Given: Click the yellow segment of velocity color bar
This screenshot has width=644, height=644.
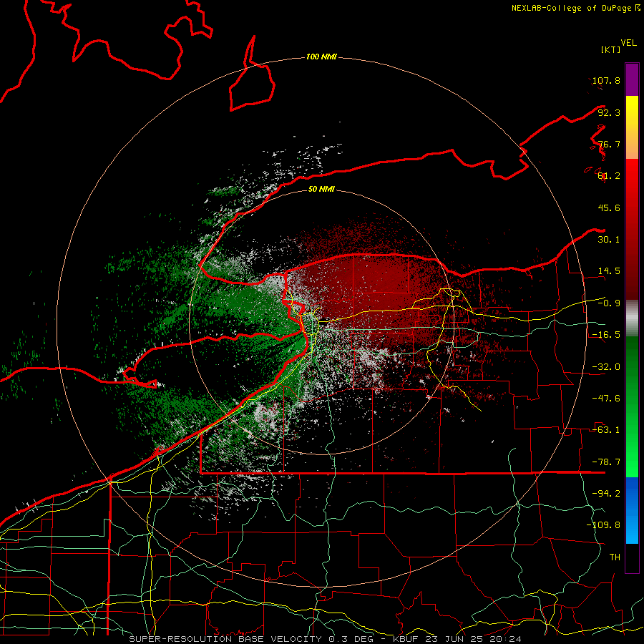Looking at the screenshot, I should pos(632,127).
